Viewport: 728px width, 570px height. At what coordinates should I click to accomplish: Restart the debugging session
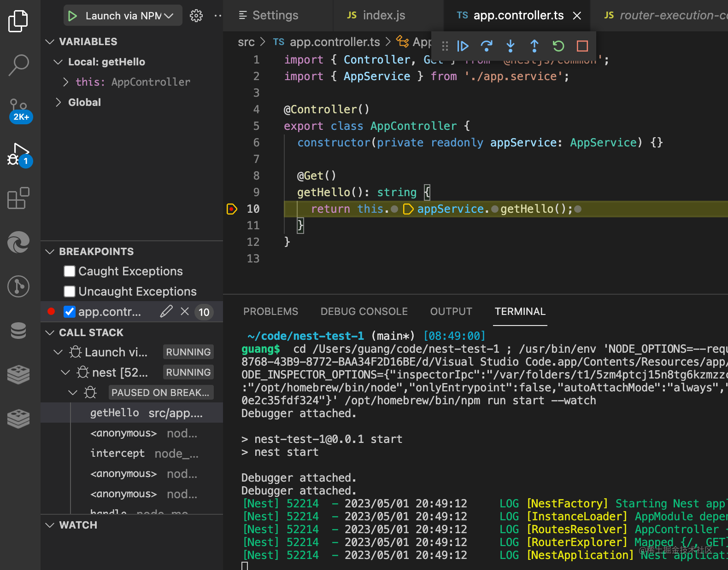click(x=558, y=46)
